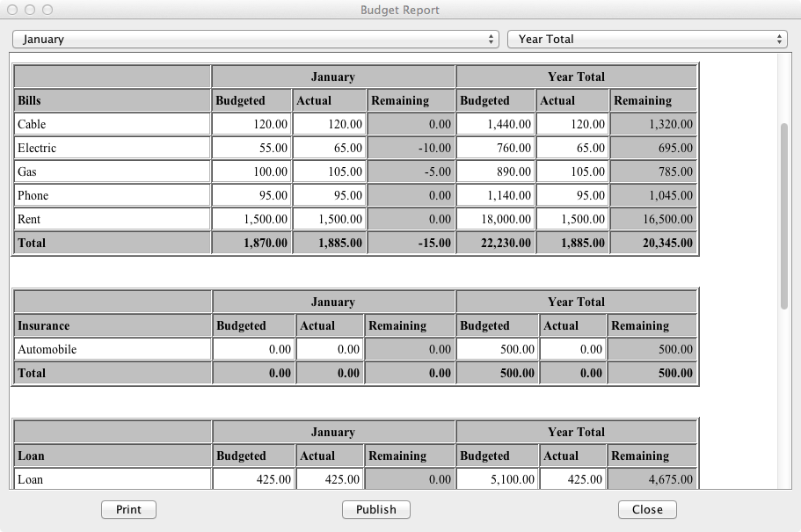Screen dimensions: 801x532
Task: Open the January month dropdown
Action: [x=255, y=40]
